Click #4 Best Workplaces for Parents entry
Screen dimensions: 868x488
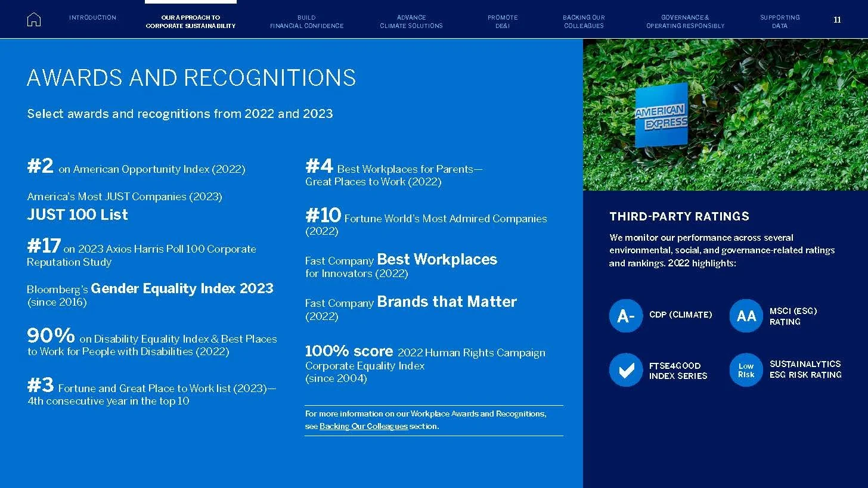(393, 172)
